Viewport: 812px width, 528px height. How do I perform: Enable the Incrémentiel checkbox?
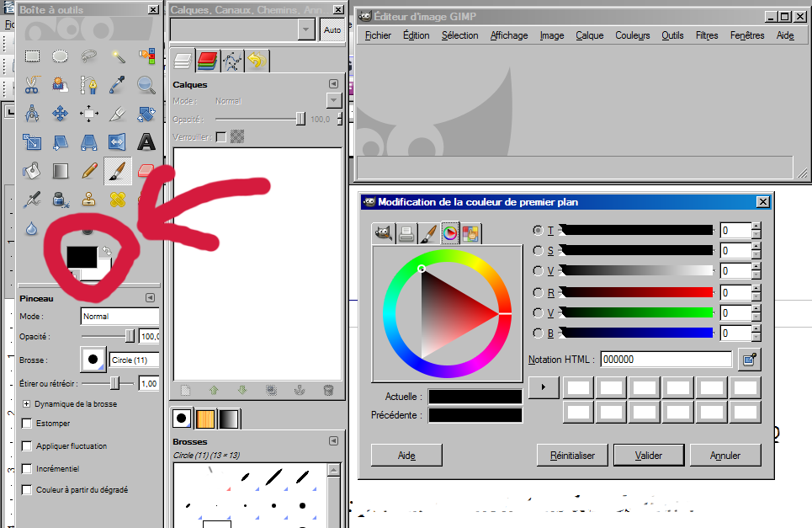pyautogui.click(x=27, y=469)
